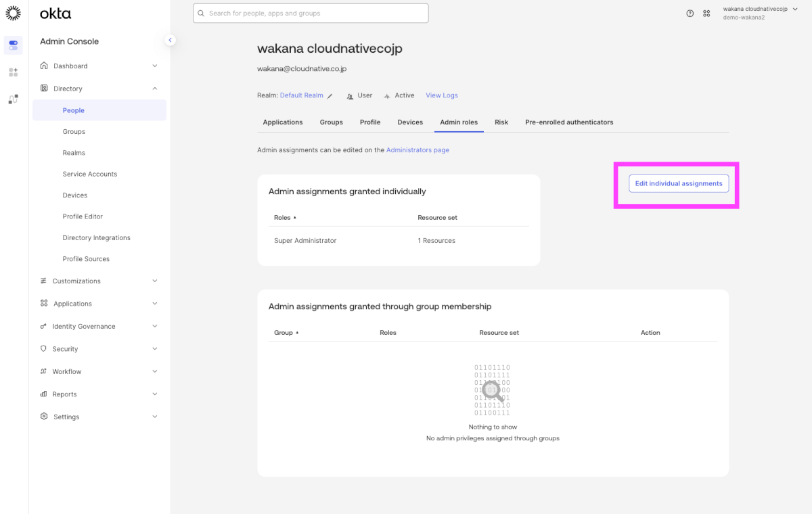812x514 pixels.
Task: Click the help question mark icon
Action: pyautogui.click(x=690, y=14)
